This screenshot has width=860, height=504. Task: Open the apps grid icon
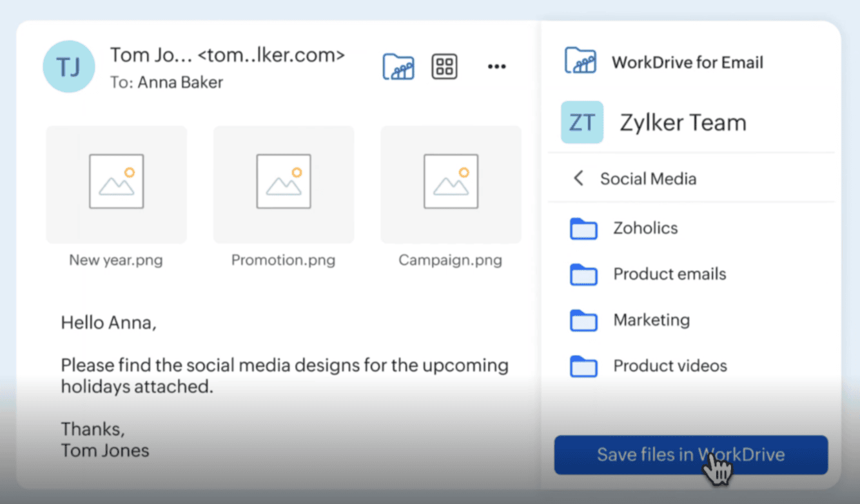coord(444,66)
